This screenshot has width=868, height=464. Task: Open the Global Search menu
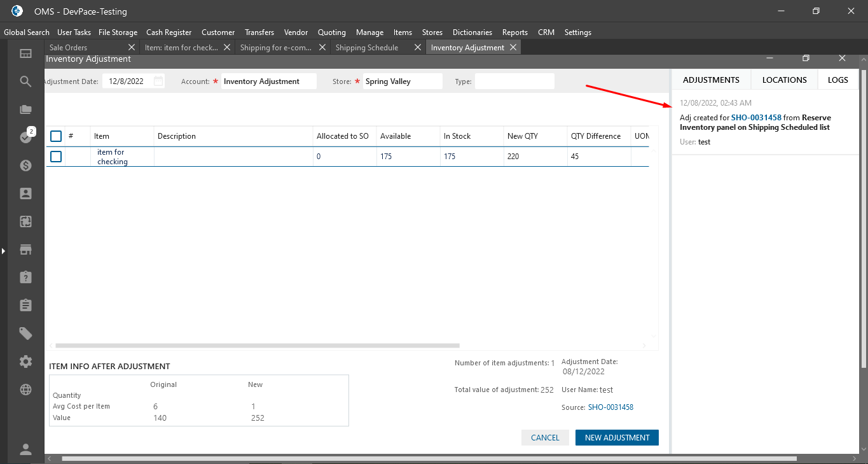click(x=27, y=32)
